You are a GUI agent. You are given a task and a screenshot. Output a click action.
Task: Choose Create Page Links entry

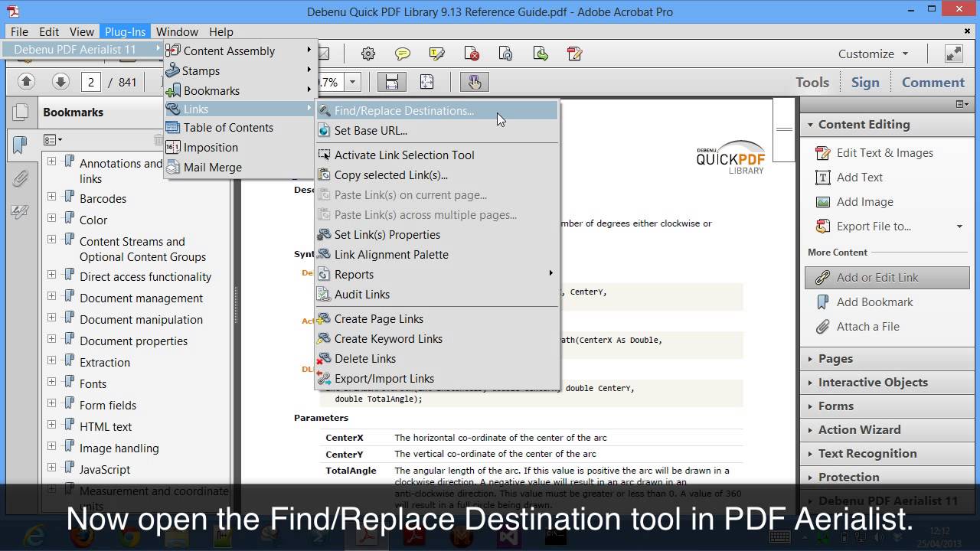tap(437, 318)
